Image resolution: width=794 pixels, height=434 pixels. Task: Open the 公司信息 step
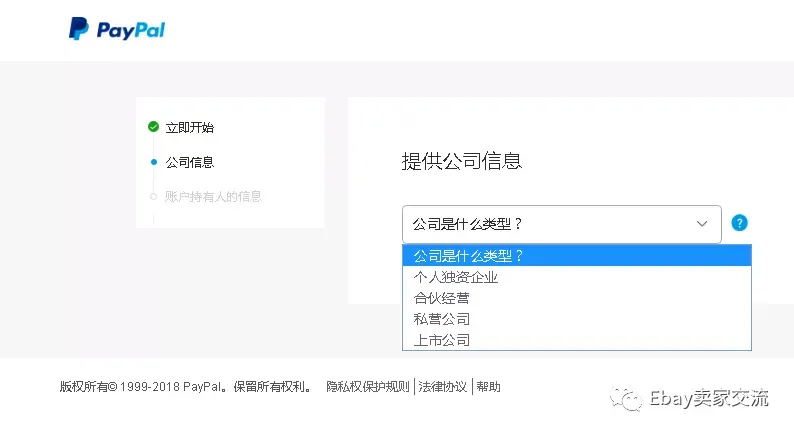pyautogui.click(x=189, y=162)
